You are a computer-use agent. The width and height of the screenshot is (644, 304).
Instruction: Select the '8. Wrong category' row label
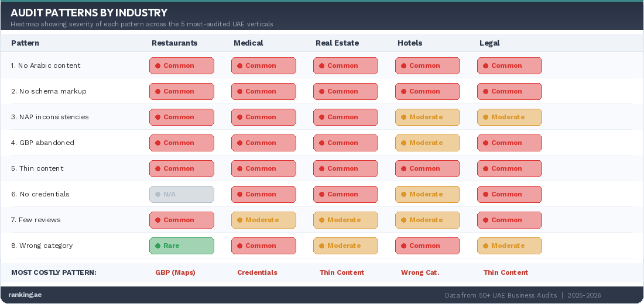pos(42,246)
